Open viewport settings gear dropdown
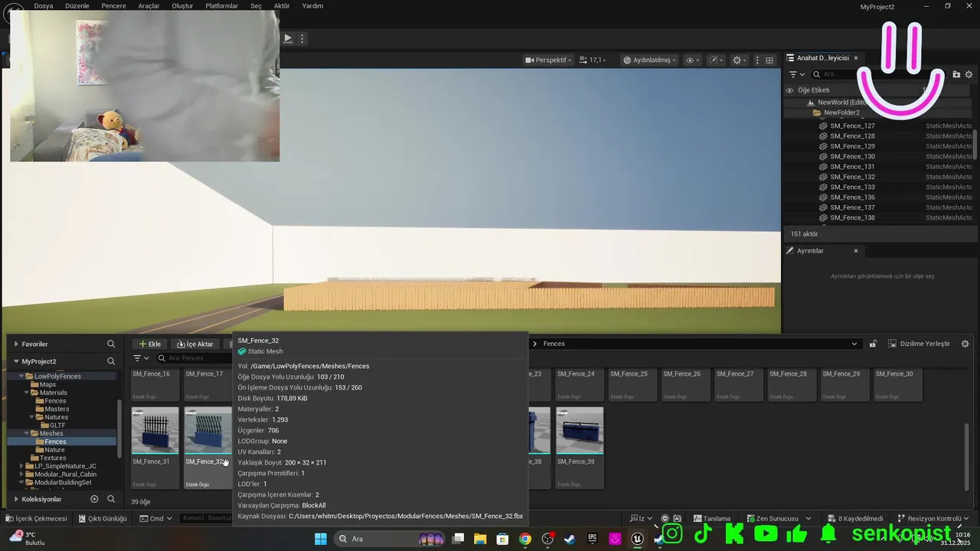Viewport: 980px width, 551px height. (x=740, y=60)
